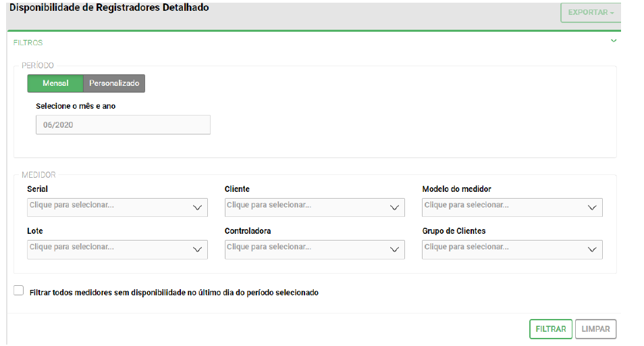Click the arrow icon in the Lote selector
Screen dimensions: 644x346
tap(198, 250)
